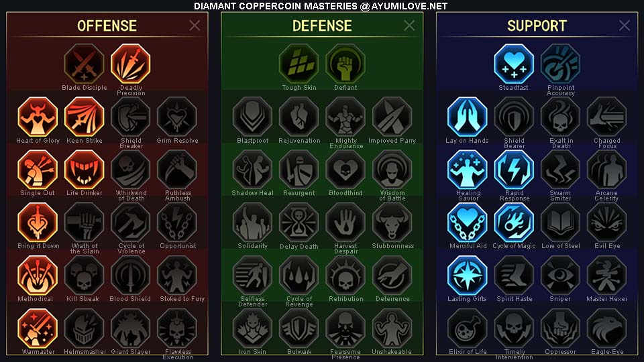
Task: Select the Steadfast mastery icon
Action: (513, 64)
